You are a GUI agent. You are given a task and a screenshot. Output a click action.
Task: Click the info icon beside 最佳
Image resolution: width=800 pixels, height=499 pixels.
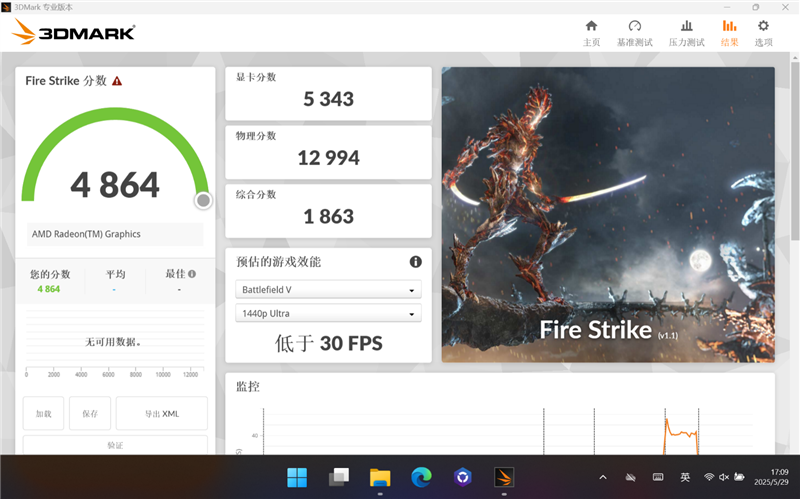point(192,274)
